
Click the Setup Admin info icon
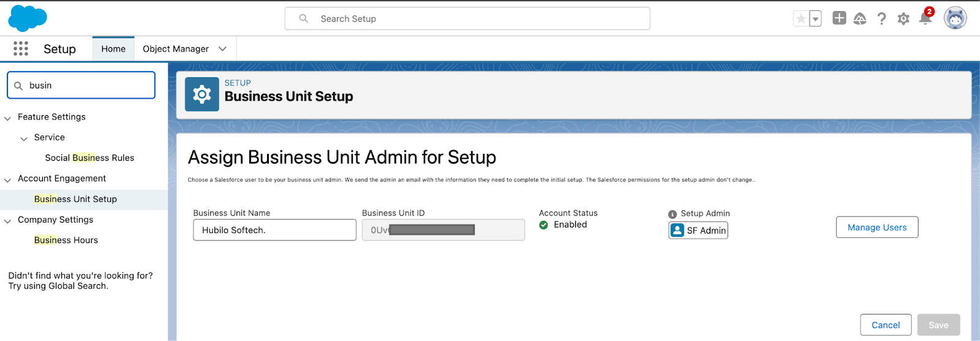tap(673, 214)
